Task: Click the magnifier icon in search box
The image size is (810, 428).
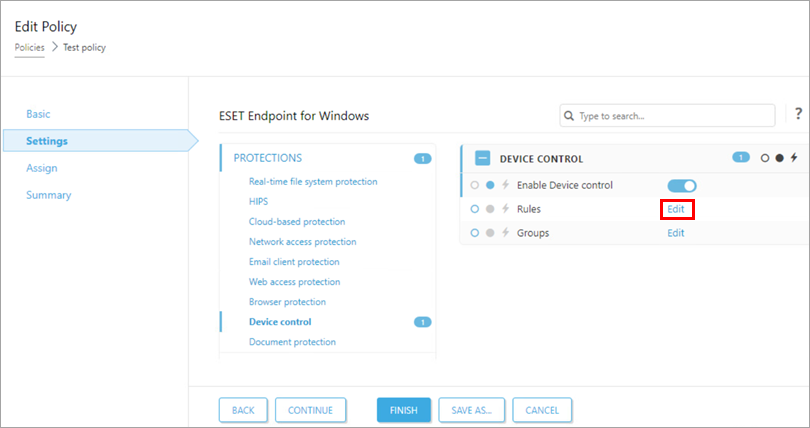Action: coord(568,116)
